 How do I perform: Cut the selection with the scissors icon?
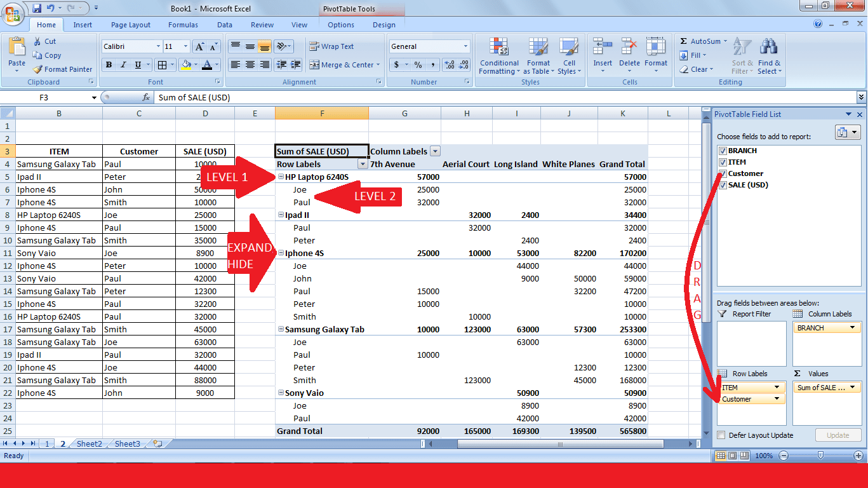coord(37,41)
